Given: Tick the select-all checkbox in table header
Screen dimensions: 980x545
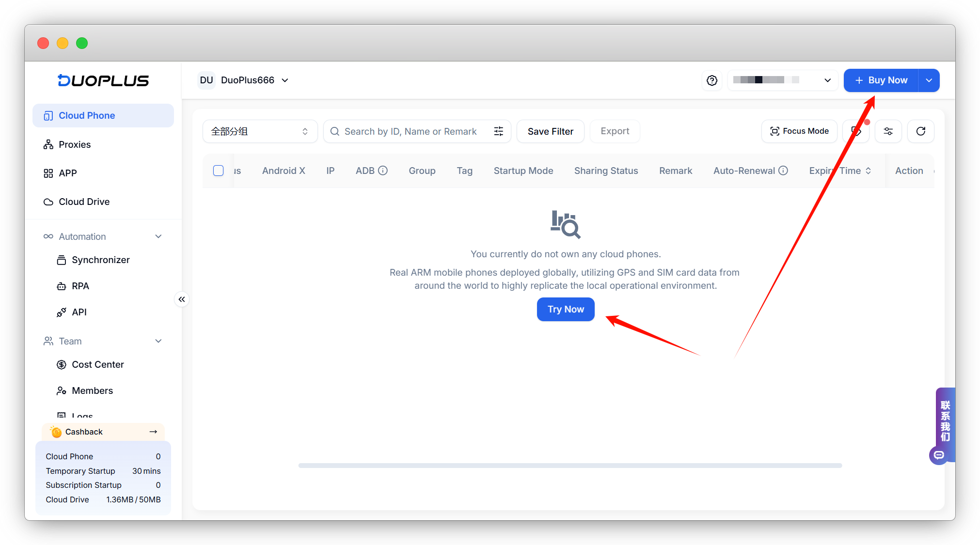Looking at the screenshot, I should (x=219, y=171).
